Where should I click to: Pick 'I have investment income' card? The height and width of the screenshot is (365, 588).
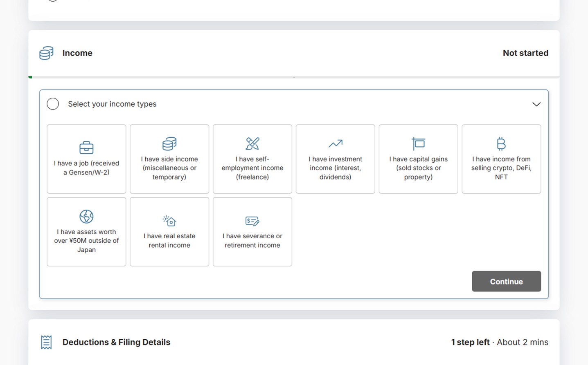point(336,159)
